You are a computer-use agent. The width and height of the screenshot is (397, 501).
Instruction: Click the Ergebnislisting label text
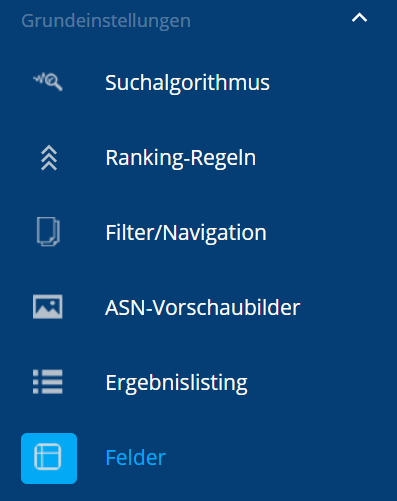point(176,383)
